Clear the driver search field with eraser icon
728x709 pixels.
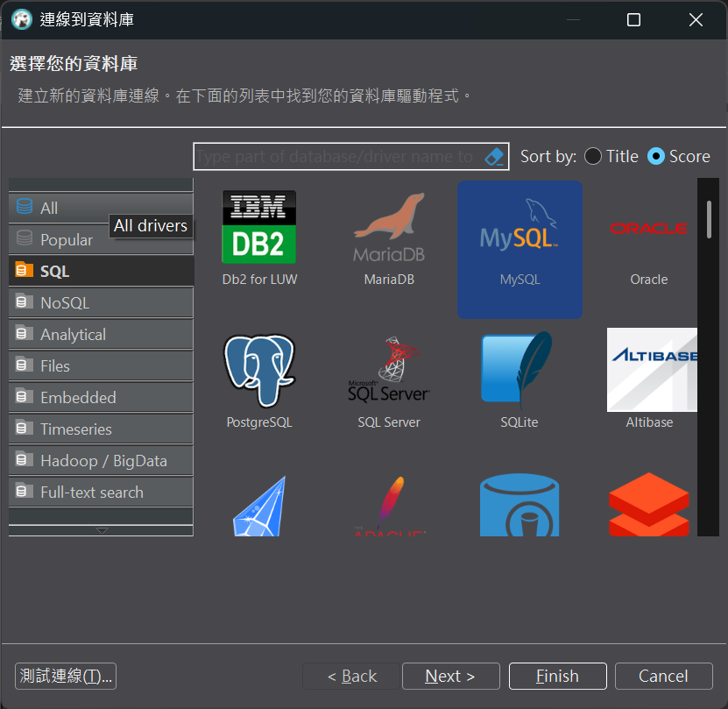[x=494, y=157]
